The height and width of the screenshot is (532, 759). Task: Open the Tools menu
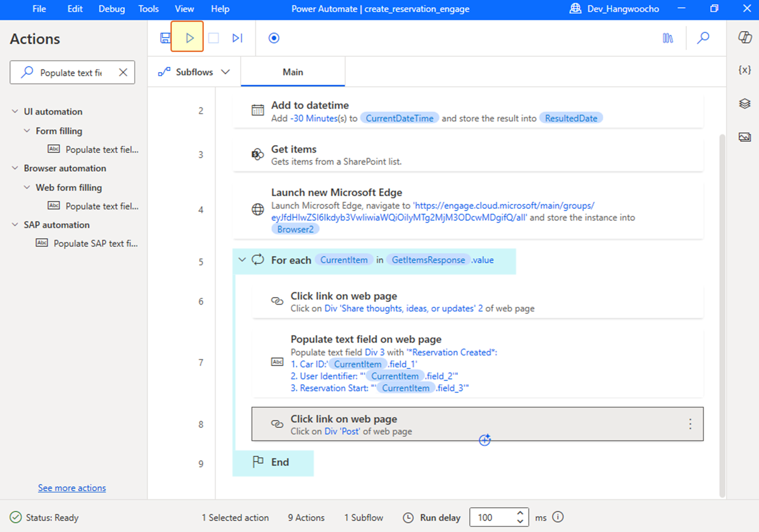pyautogui.click(x=148, y=9)
